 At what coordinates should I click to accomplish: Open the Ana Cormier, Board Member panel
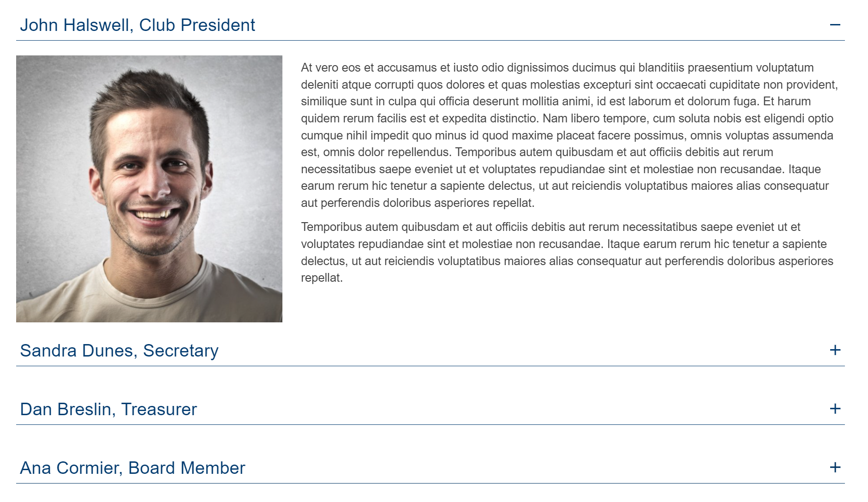[430, 468]
